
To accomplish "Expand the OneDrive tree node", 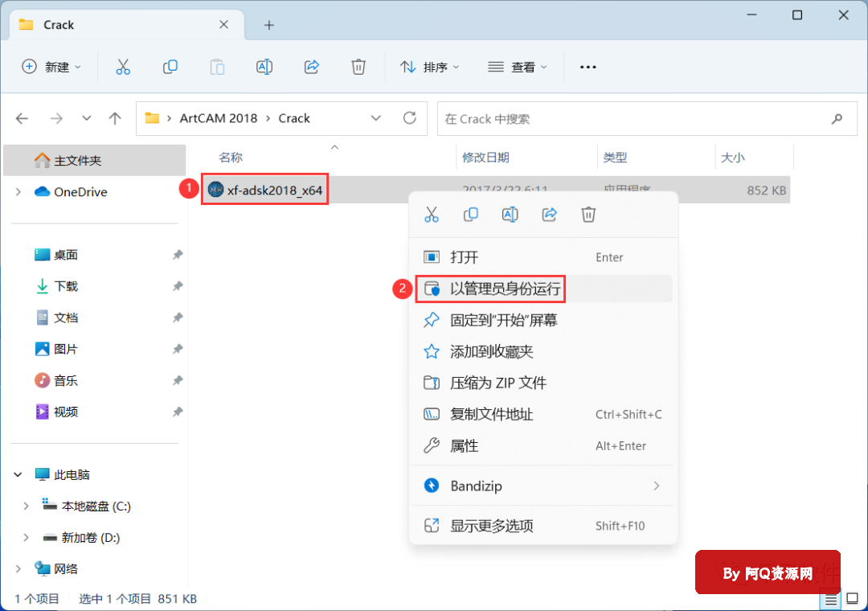I will point(18,192).
